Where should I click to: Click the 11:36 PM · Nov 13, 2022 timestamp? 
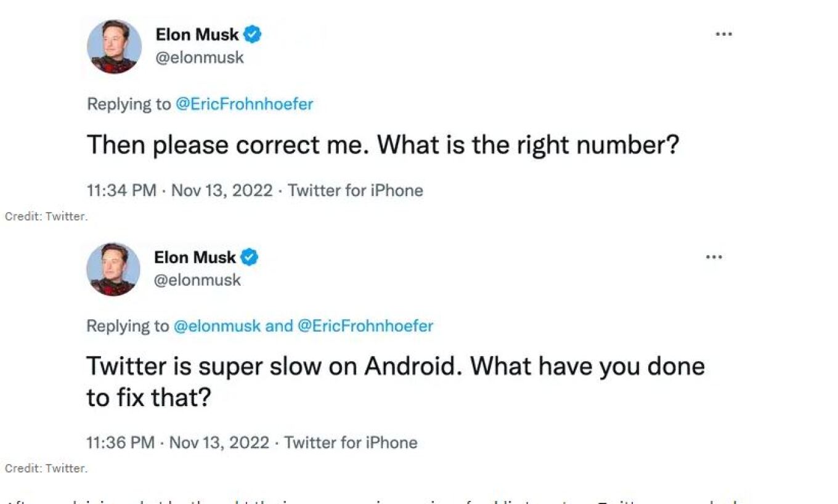(177, 442)
